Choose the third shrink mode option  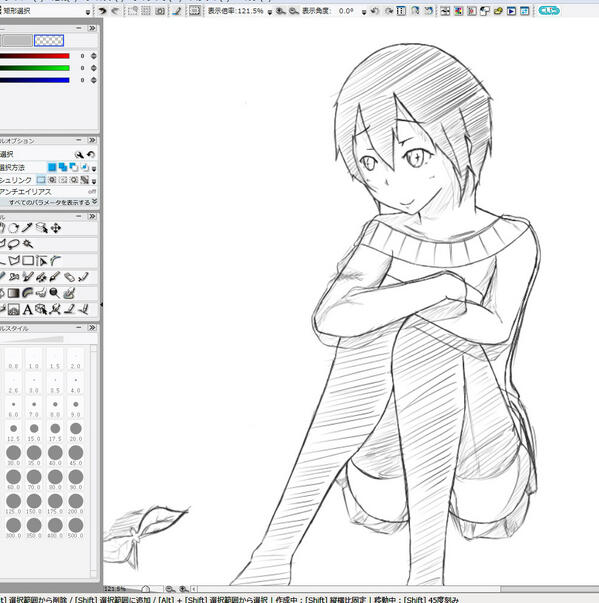pos(63,180)
